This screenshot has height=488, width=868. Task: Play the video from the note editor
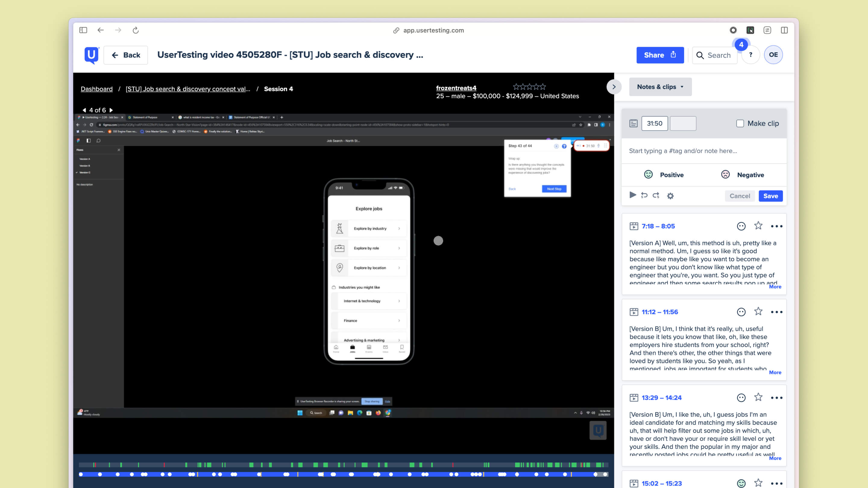coord(633,195)
